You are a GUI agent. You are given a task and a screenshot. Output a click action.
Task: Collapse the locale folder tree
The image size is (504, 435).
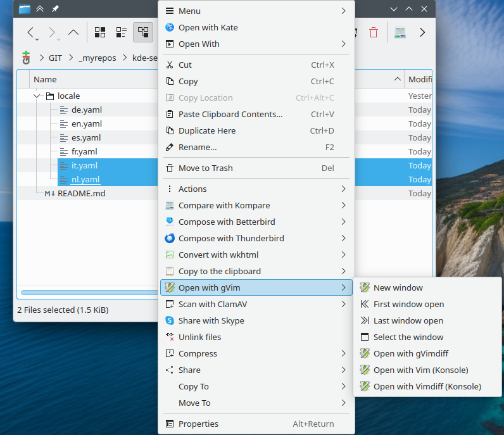point(37,96)
